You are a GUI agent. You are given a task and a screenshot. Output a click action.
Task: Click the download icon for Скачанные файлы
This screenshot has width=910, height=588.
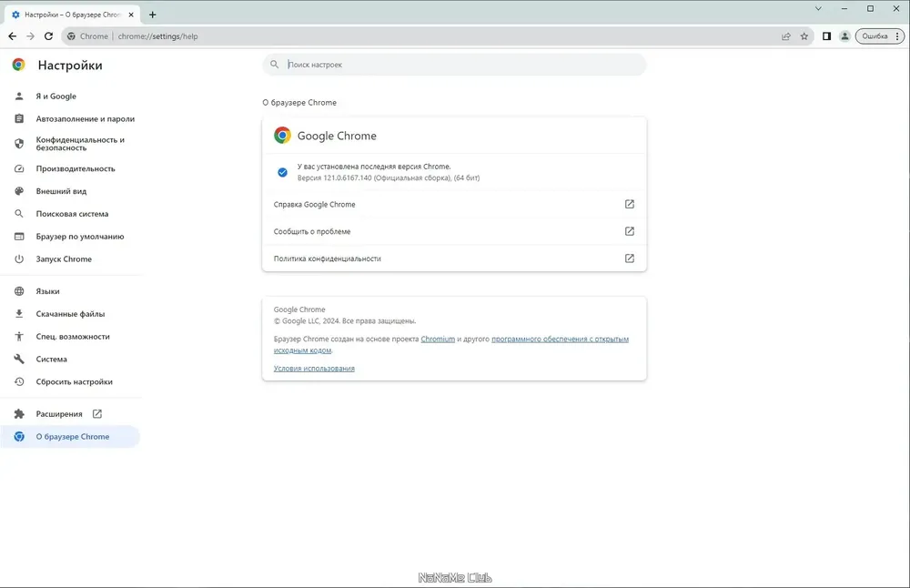(19, 314)
